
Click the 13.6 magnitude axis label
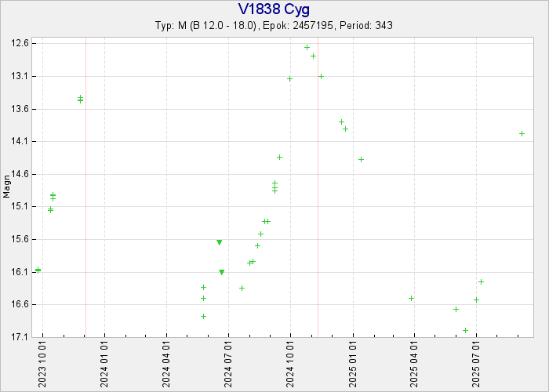20,109
